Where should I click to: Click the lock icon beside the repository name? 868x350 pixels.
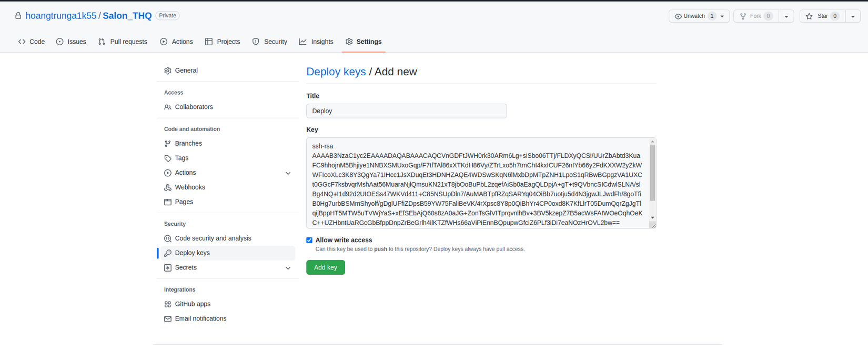18,16
